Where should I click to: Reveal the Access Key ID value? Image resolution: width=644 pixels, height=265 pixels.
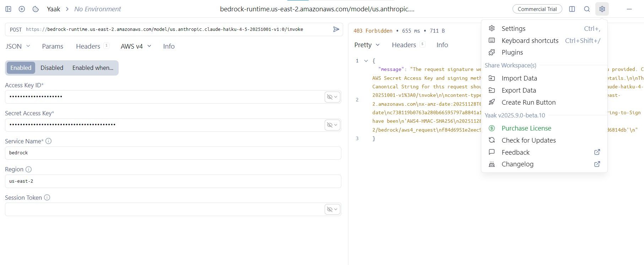coord(332,97)
